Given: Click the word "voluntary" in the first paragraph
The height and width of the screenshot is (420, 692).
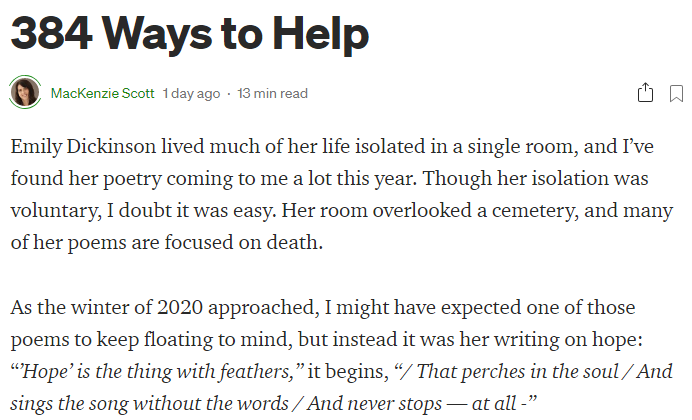Looking at the screenshot, I should click(x=54, y=211).
